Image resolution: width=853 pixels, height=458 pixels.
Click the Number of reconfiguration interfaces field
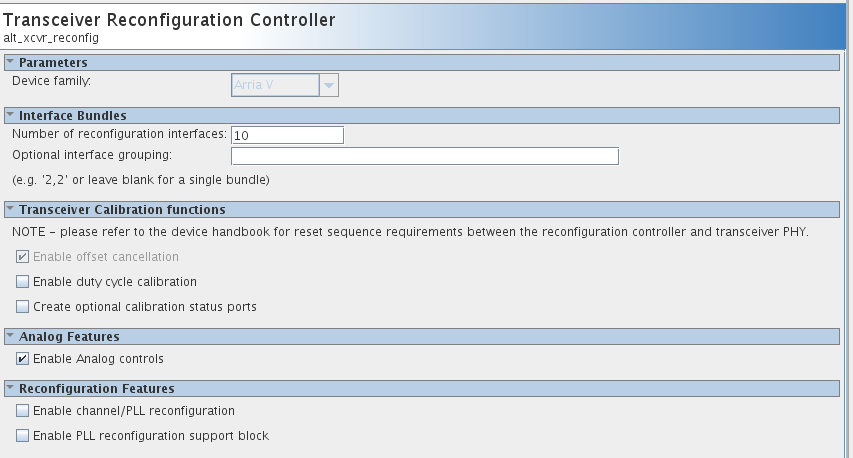[x=287, y=135]
